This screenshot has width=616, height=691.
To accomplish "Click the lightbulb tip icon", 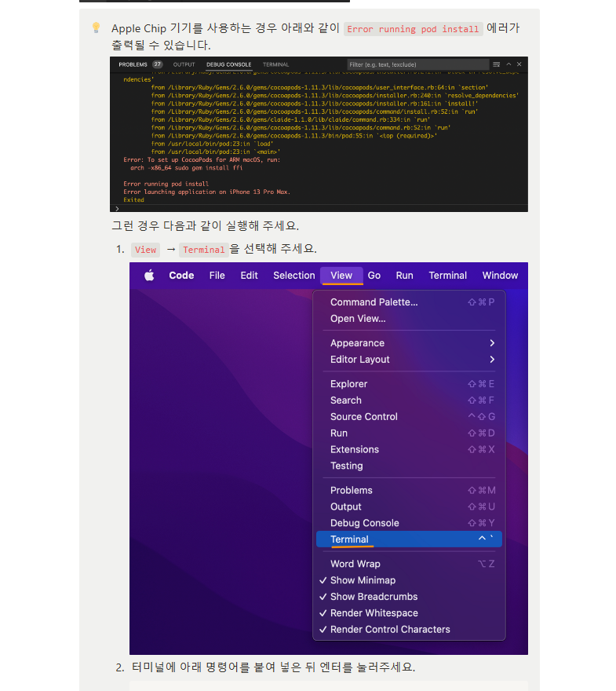I will point(97,27).
